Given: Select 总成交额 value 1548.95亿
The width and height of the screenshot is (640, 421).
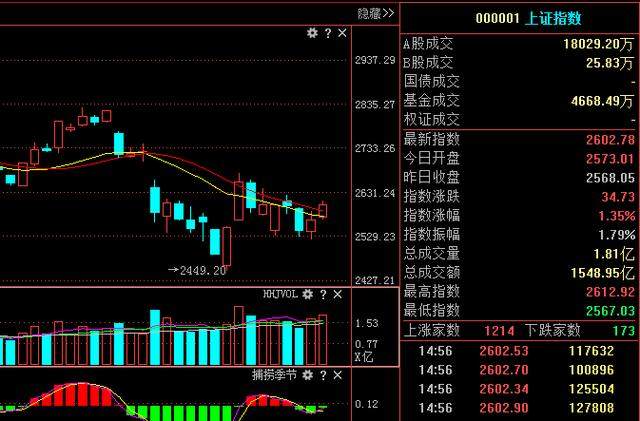Looking at the screenshot, I should tap(603, 273).
